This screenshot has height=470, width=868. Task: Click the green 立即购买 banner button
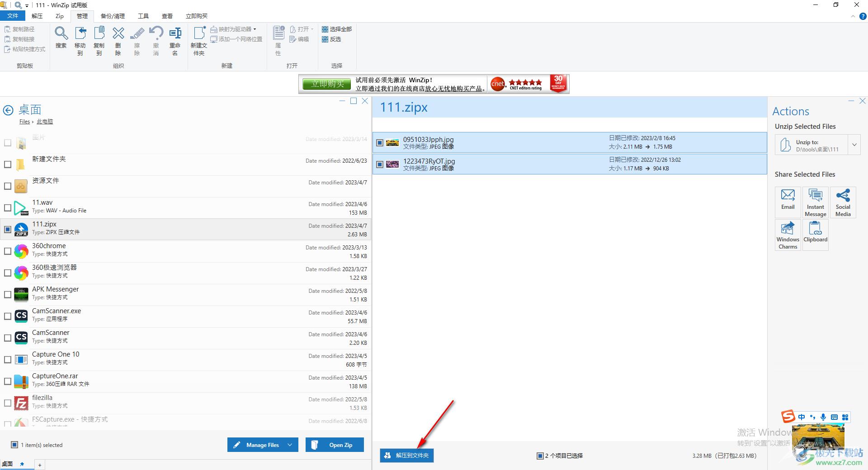(x=327, y=84)
